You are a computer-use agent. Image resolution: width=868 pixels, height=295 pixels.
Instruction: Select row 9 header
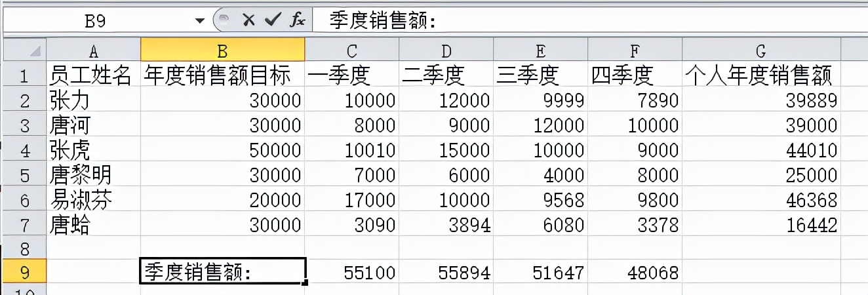point(24,271)
